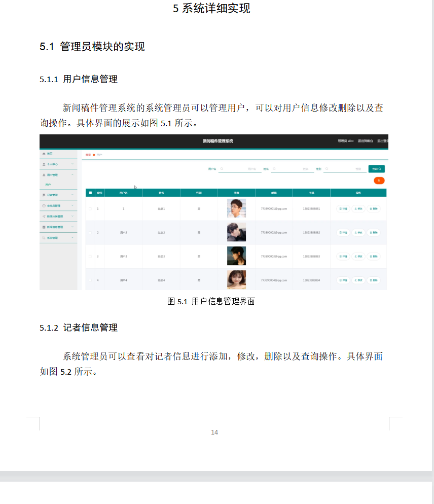The height and width of the screenshot is (504, 434).
Task: Check the checkbox for row 1
Action: 90,208
